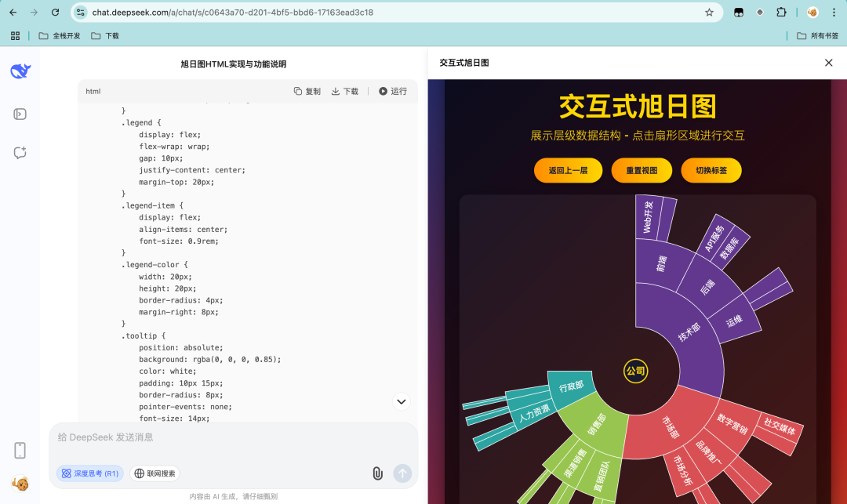Image resolution: width=847 pixels, height=504 pixels.
Task: Click the address bar URL
Action: coord(232,12)
